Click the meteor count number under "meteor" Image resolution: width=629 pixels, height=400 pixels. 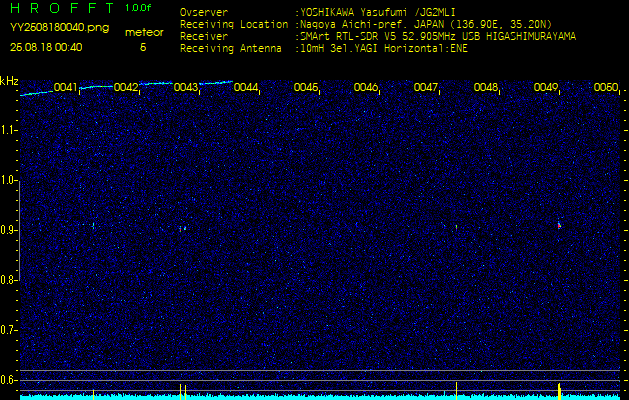(143, 47)
